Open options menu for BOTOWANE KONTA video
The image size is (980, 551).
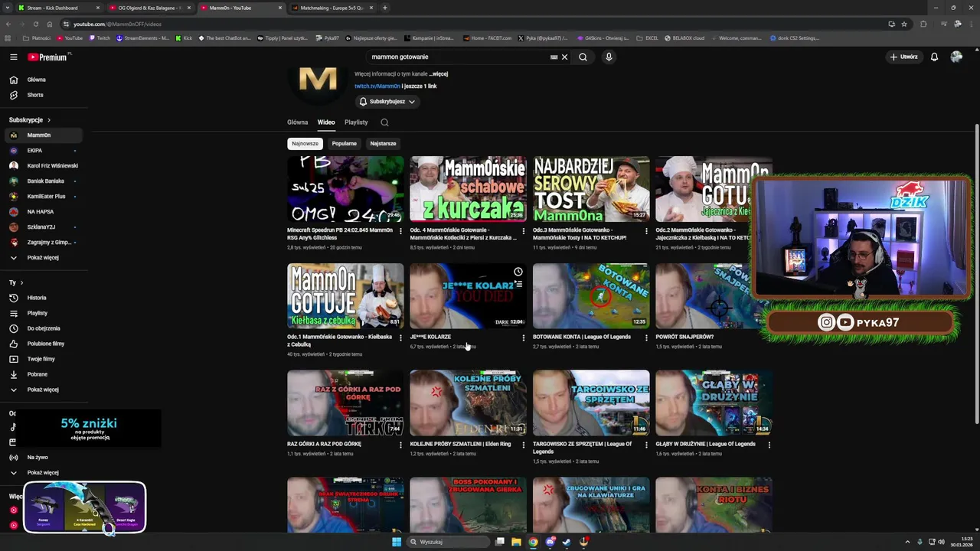(646, 337)
